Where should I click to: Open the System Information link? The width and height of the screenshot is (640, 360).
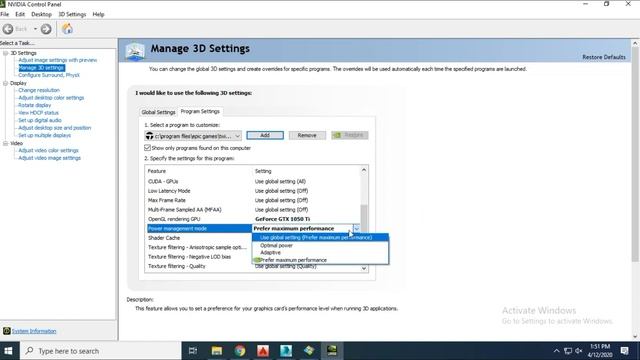(x=34, y=331)
